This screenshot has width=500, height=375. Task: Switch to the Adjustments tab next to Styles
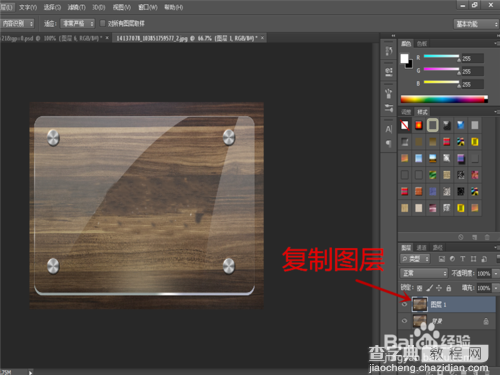coord(406,112)
